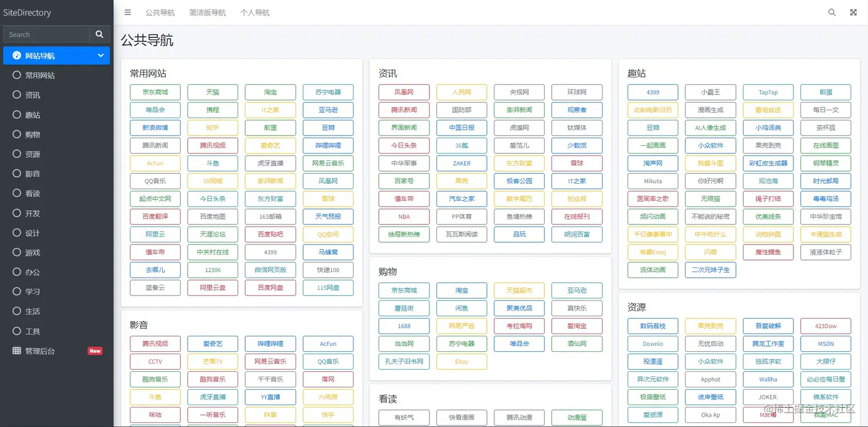The image size is (868, 427).
Task: Open 个人导航 in the top bar
Action: (255, 12)
